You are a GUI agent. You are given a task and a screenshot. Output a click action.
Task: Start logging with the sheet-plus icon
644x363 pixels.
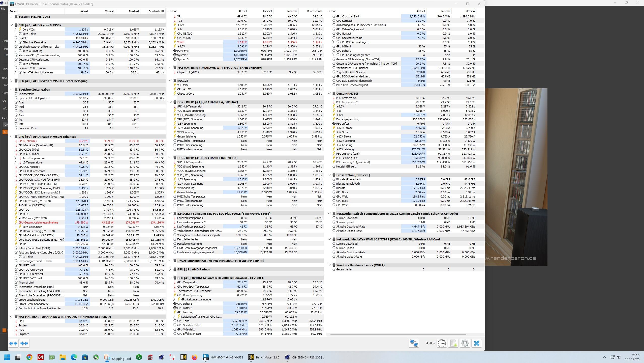pos(453,343)
